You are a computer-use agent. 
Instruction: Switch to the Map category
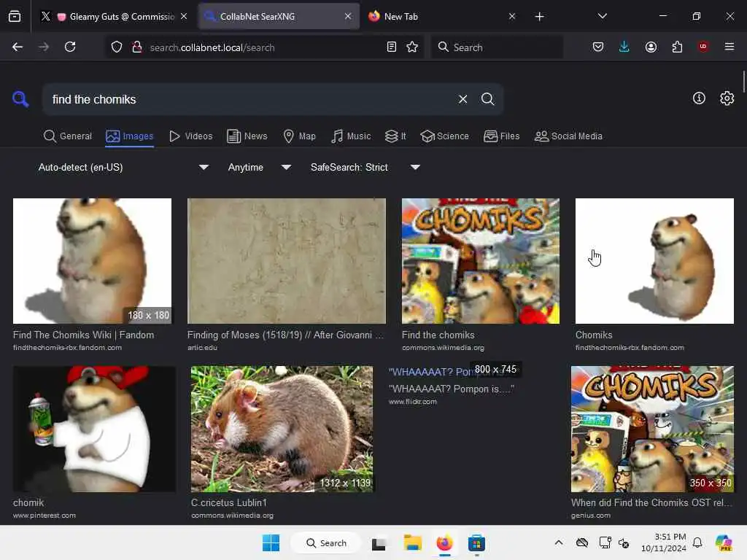(x=300, y=136)
